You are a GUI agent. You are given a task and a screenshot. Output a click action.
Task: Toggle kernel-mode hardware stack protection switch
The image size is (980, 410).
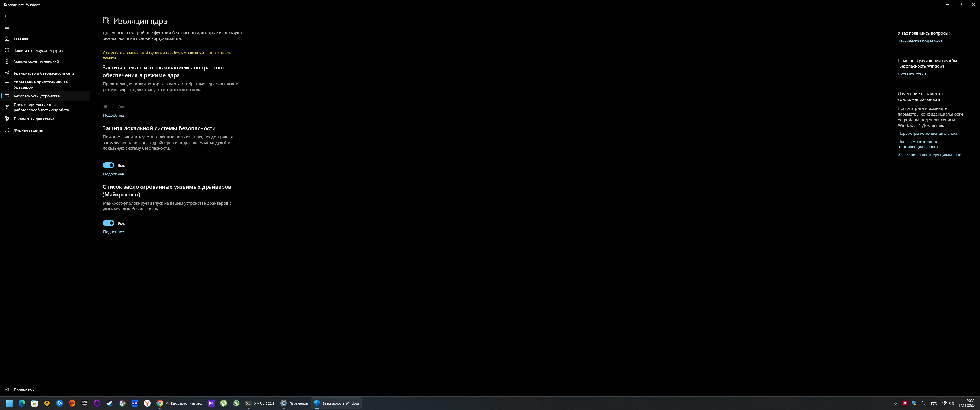(109, 106)
